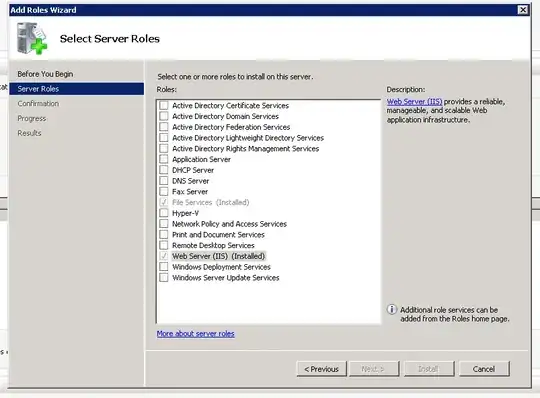Select the DNS Server role label

[190, 181]
